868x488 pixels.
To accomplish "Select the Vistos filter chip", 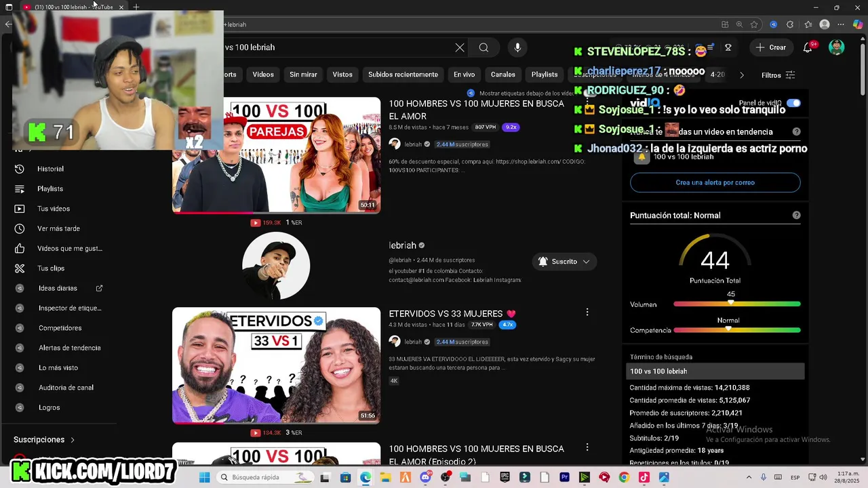I will [x=342, y=75].
